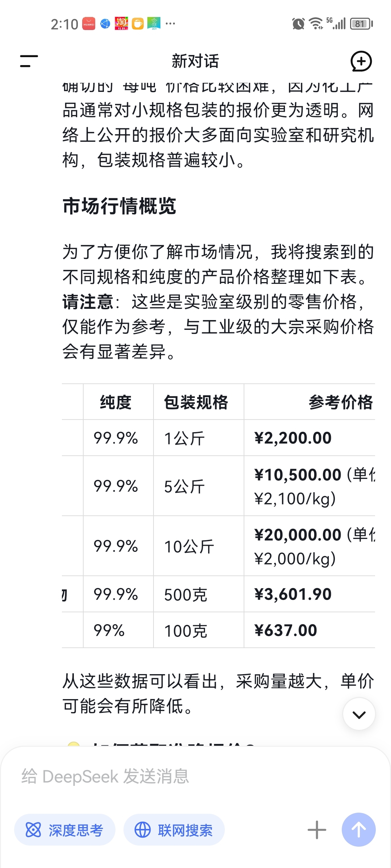Open the sidebar menu icon
Viewport: 391px width, 868px height.
click(x=29, y=61)
